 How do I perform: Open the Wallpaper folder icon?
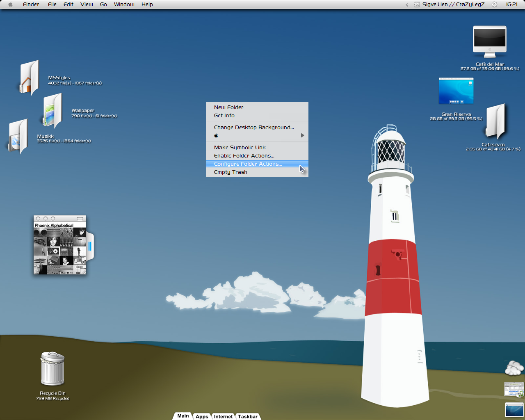click(x=52, y=110)
